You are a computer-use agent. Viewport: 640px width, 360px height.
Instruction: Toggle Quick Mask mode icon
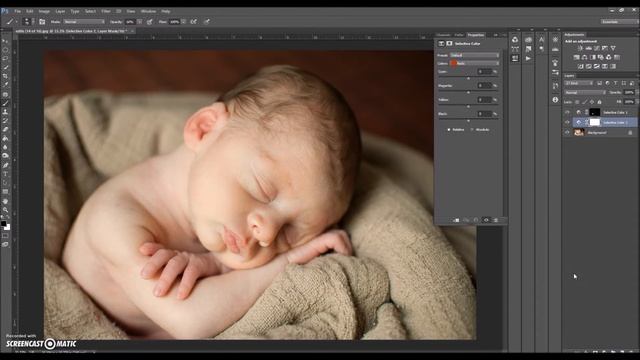[x=5, y=236]
